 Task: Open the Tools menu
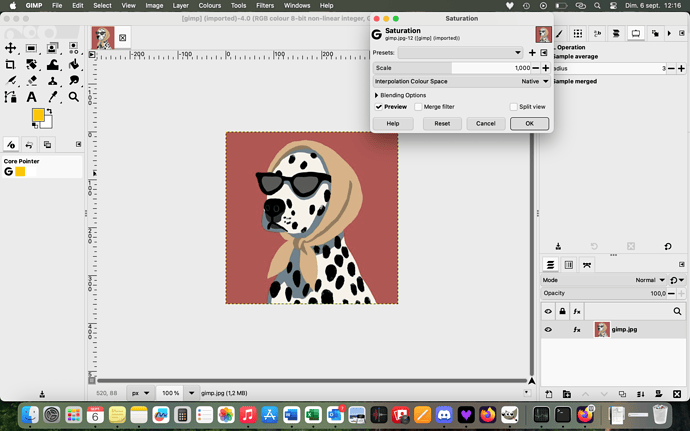239,6
